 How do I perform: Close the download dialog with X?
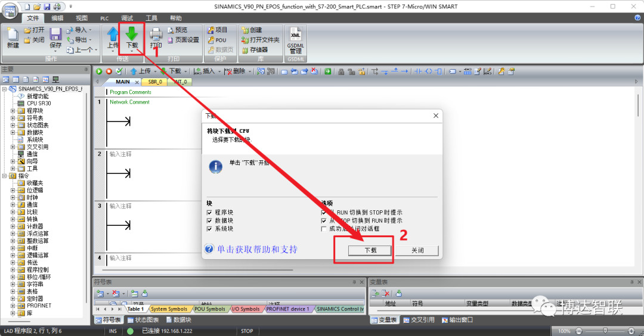click(436, 116)
